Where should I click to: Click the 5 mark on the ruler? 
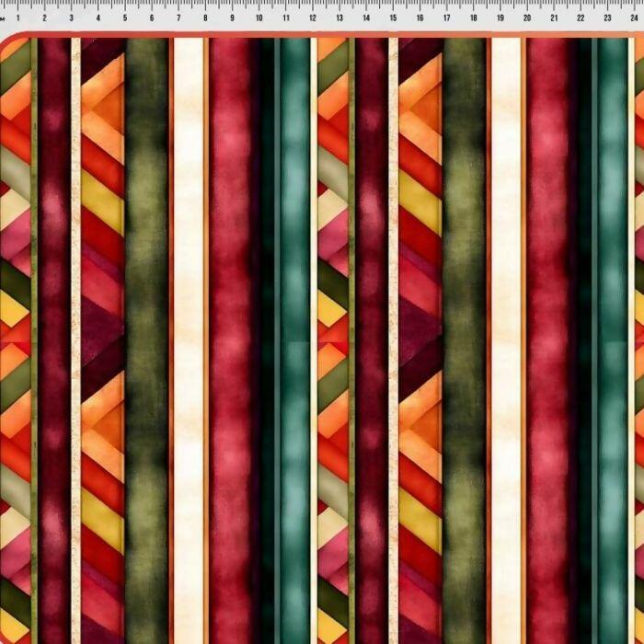coord(125,17)
